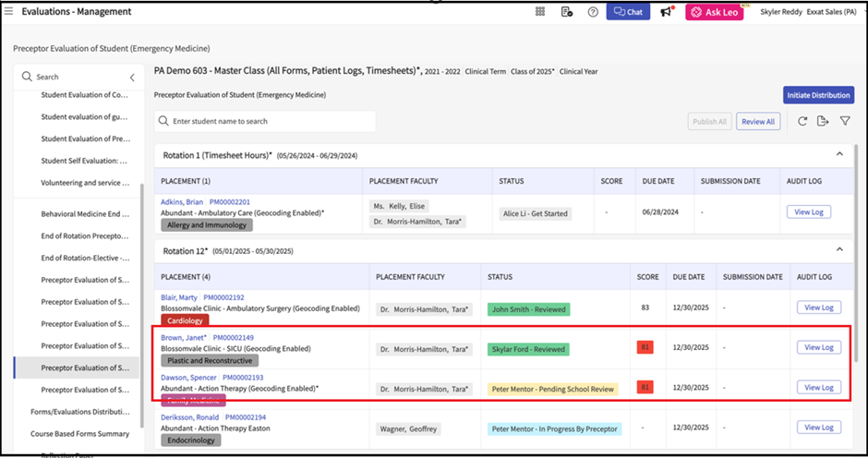Open the apps grid launcher
868x458 pixels.
(540, 12)
